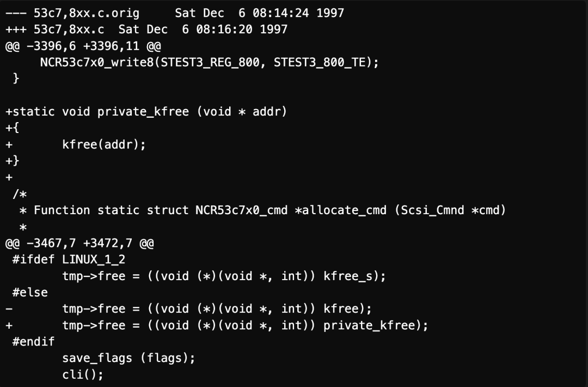The width and height of the screenshot is (588, 387).
Task: Click the '#endif' directive
Action: coord(33,342)
